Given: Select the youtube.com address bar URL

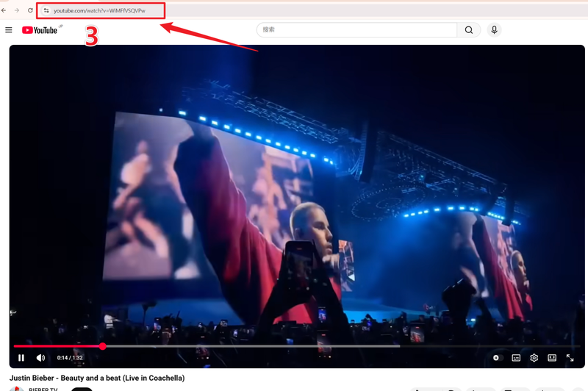Looking at the screenshot, I should (x=99, y=10).
